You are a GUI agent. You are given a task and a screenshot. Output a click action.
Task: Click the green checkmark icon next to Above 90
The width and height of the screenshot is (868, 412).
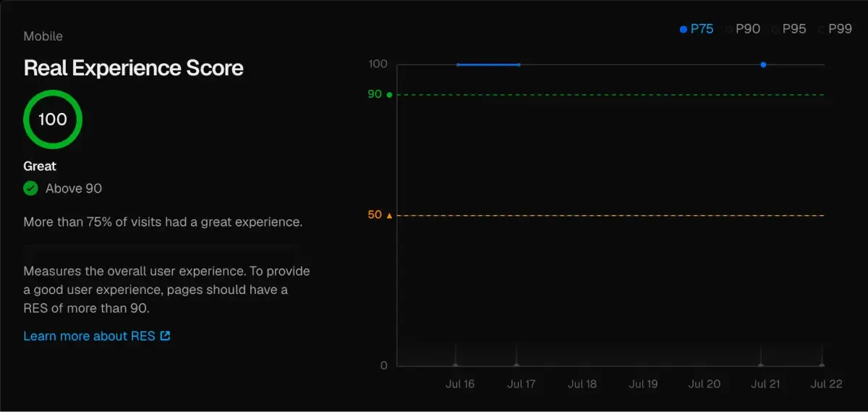point(30,188)
